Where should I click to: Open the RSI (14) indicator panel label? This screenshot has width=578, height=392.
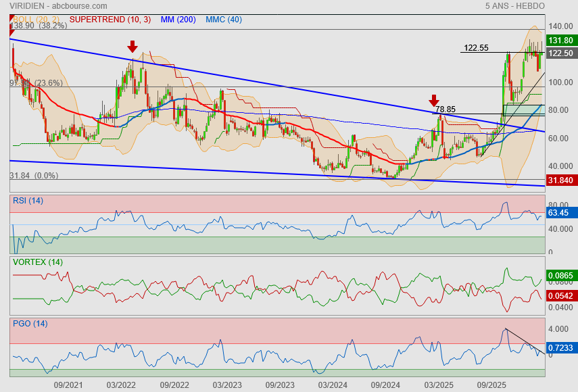pos(28,201)
